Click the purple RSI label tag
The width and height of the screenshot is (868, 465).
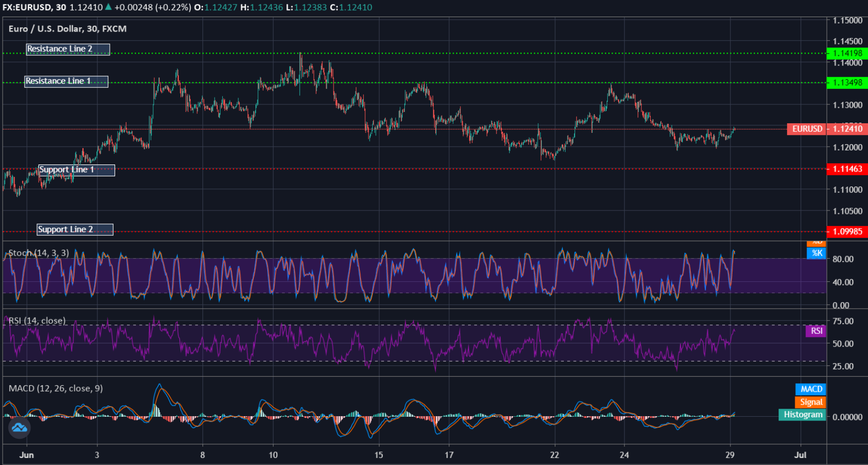(x=816, y=331)
